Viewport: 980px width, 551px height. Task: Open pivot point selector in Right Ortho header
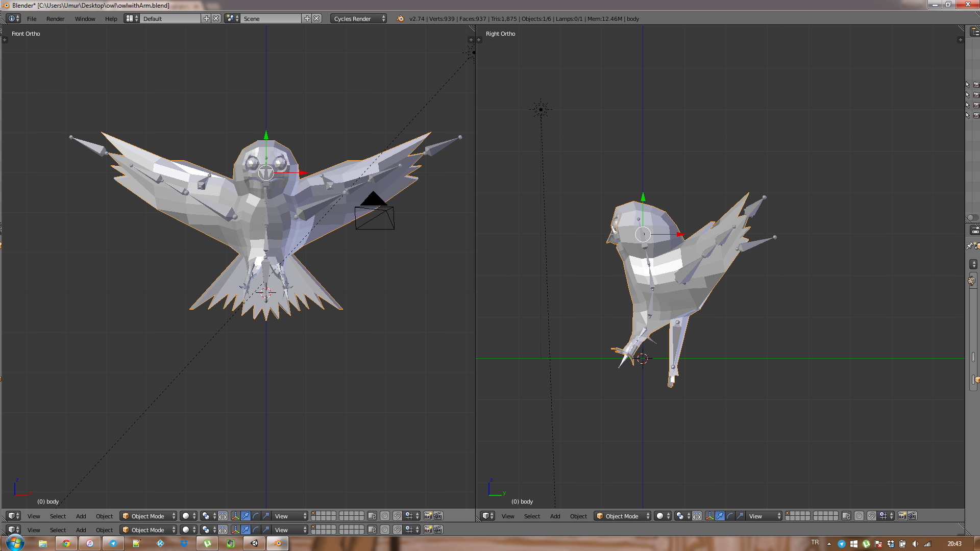[x=682, y=516]
